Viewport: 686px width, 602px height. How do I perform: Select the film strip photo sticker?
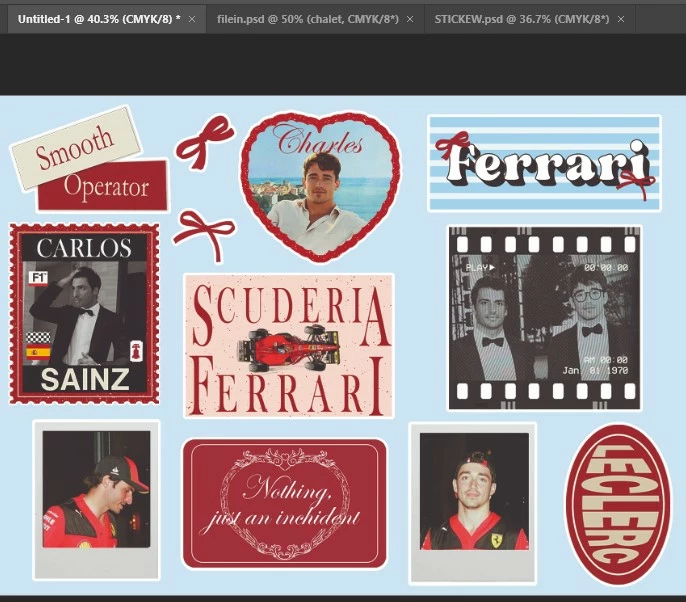tap(545, 318)
